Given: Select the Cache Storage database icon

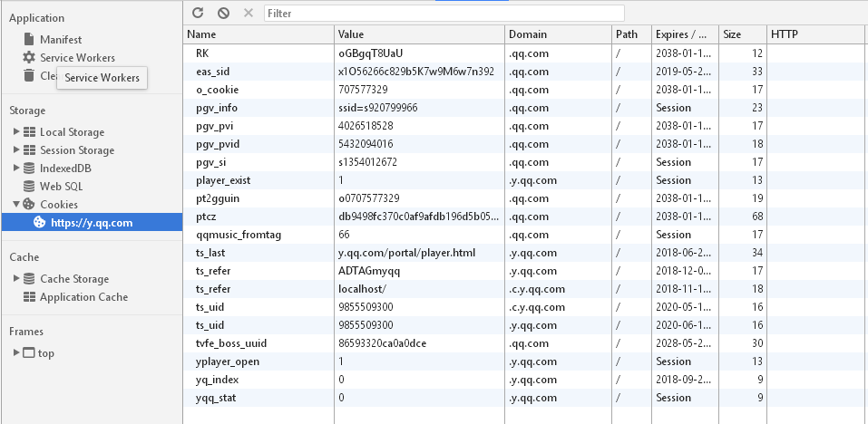Looking at the screenshot, I should click(29, 279).
